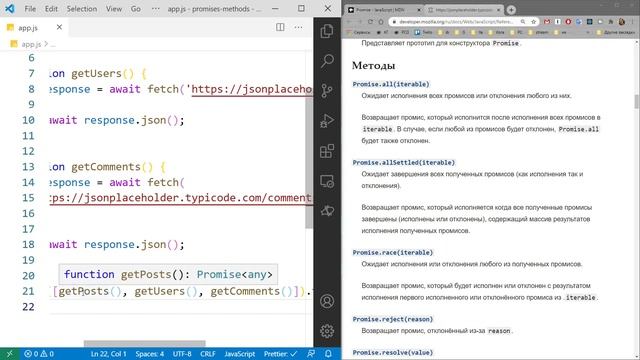Open the Promise.allSettled(iterable) link
The height and width of the screenshot is (360, 640).
point(403,162)
